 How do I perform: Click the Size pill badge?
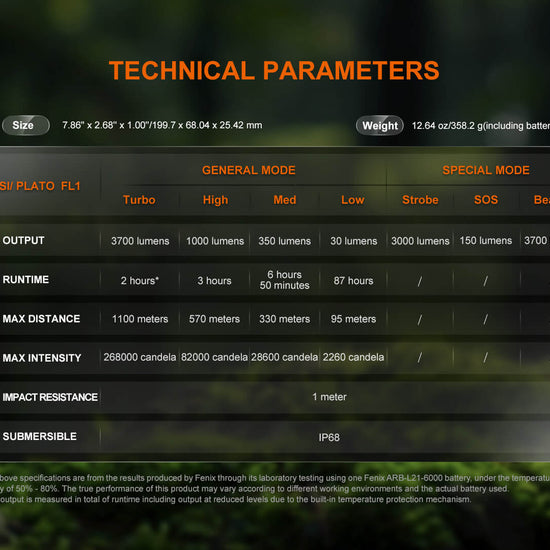pyautogui.click(x=26, y=125)
